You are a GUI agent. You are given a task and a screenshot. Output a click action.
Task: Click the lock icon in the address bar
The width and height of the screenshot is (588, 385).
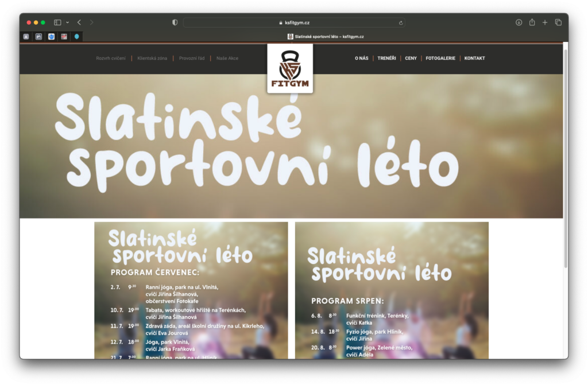click(280, 23)
